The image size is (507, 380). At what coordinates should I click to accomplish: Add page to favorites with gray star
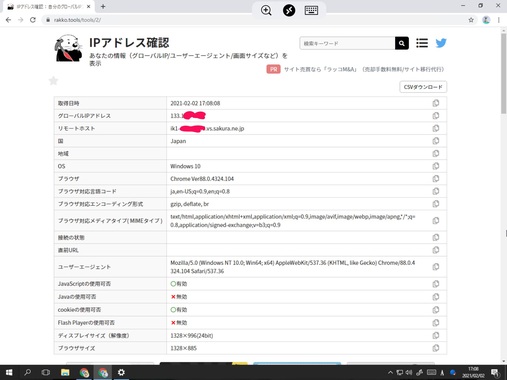click(x=53, y=81)
